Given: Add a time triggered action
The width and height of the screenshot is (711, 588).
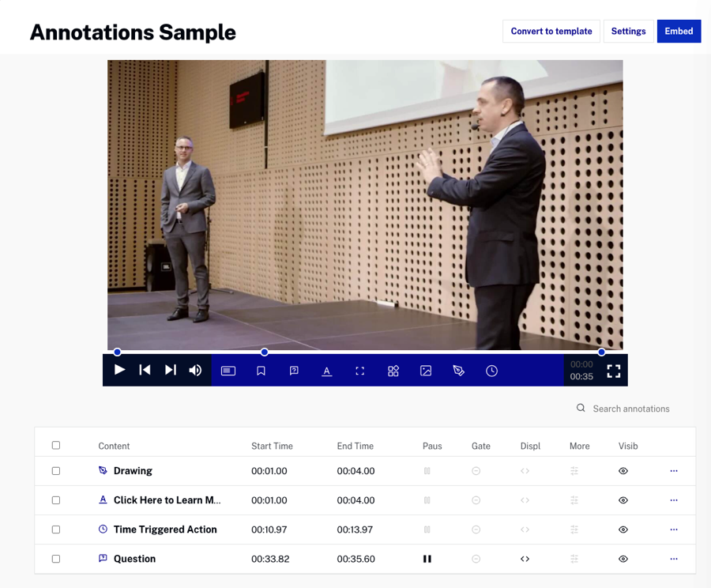Looking at the screenshot, I should coord(491,371).
